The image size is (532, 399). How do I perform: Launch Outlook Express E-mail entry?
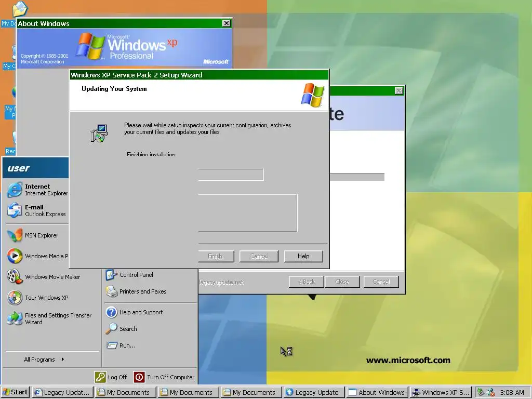click(37, 210)
